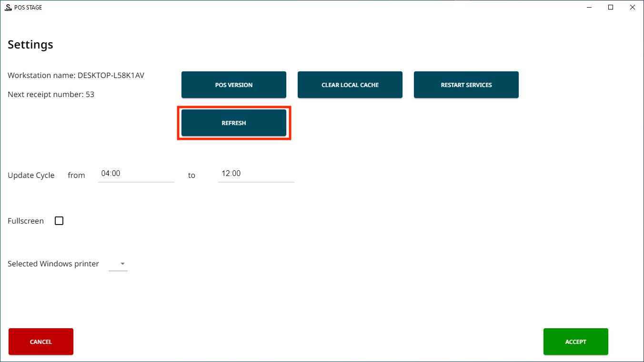Discard changes with the red CANCEL button

point(41,342)
